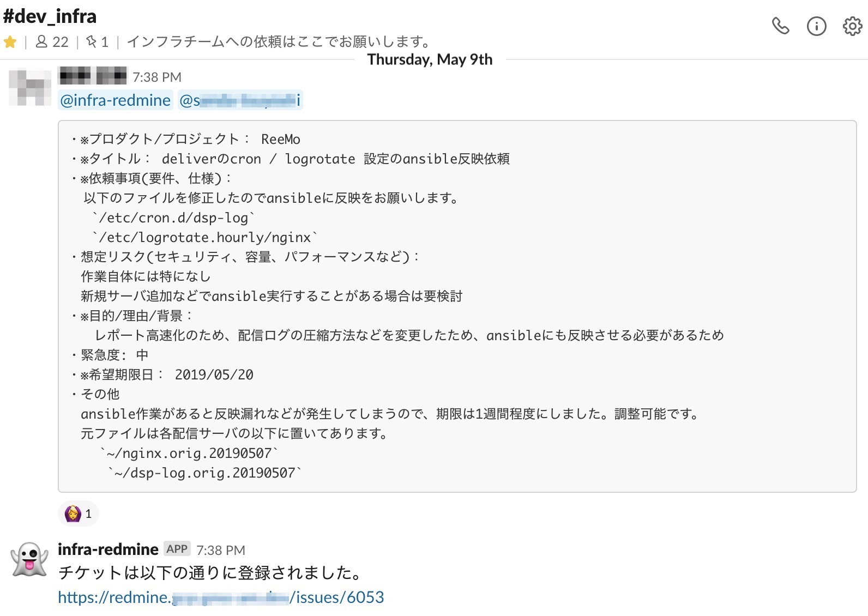The image size is (868, 616).
Task: Toggle the emoji reaction with count 1
Action: tap(79, 514)
